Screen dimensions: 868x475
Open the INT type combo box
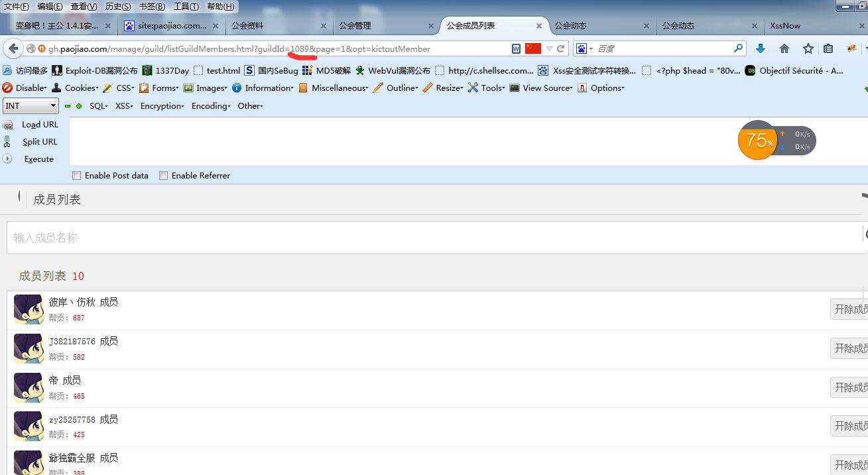(31, 106)
